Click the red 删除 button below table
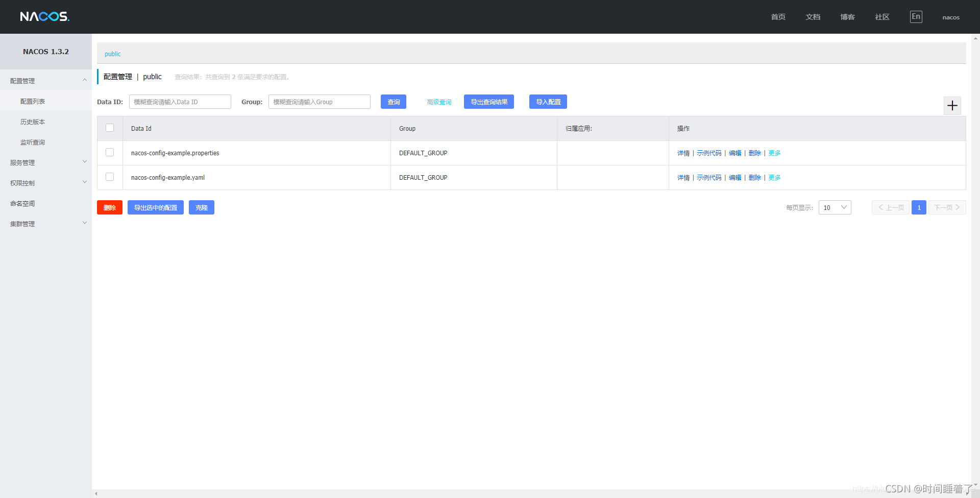980x498 pixels. pos(110,207)
